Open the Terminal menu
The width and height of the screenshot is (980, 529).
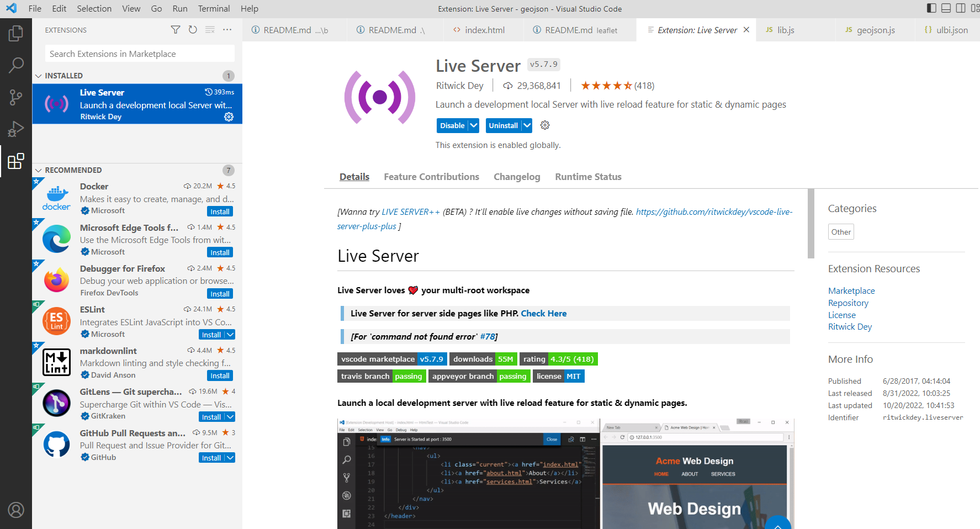[214, 8]
